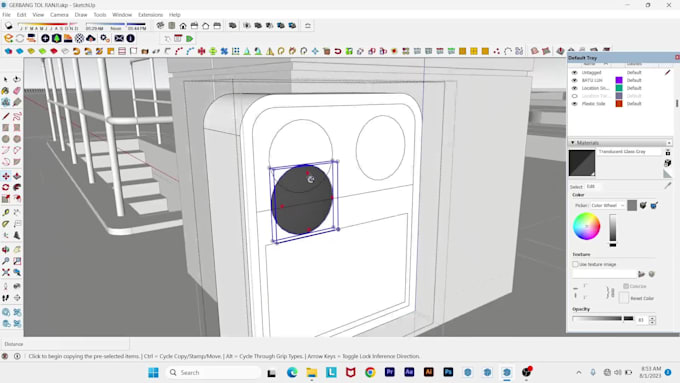
Task: Click the green tree toolbar icon
Action: tap(57, 39)
